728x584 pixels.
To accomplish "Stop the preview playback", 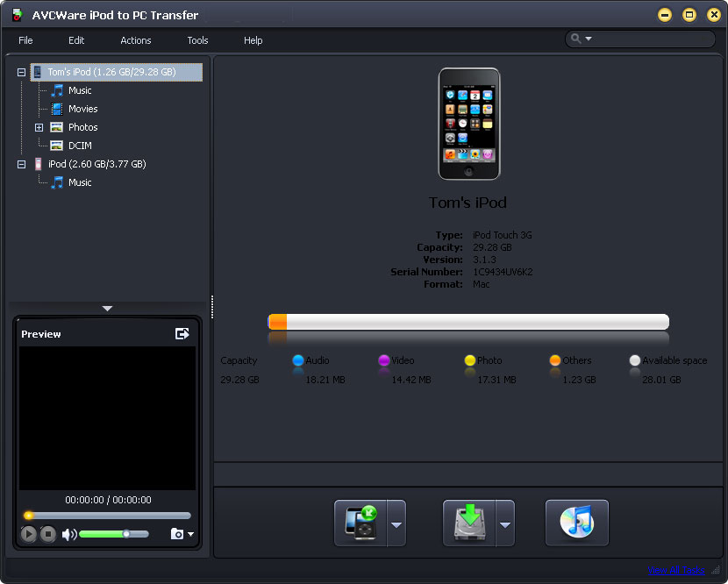I will [48, 534].
